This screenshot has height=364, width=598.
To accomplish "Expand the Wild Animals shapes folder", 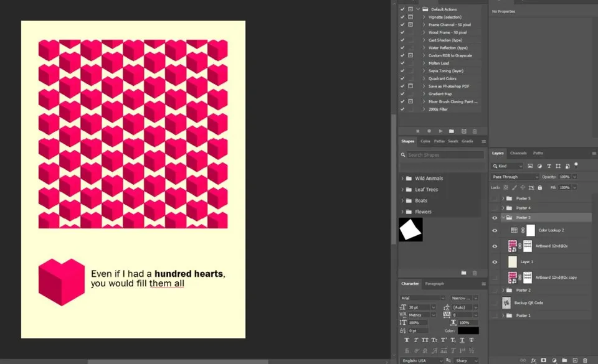I will pos(402,178).
